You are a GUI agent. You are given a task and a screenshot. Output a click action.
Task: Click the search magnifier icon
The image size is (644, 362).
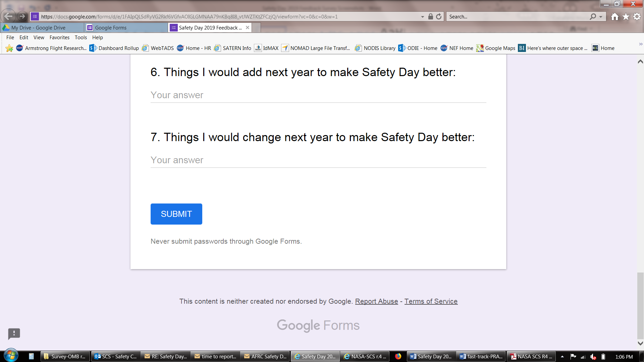[593, 16]
